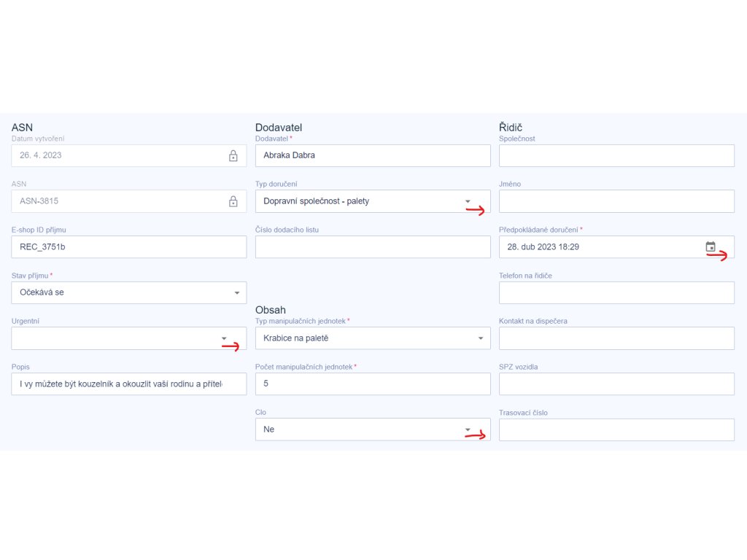
Task: Focus the Počet manipulačních jednotek field
Action: coord(373,384)
